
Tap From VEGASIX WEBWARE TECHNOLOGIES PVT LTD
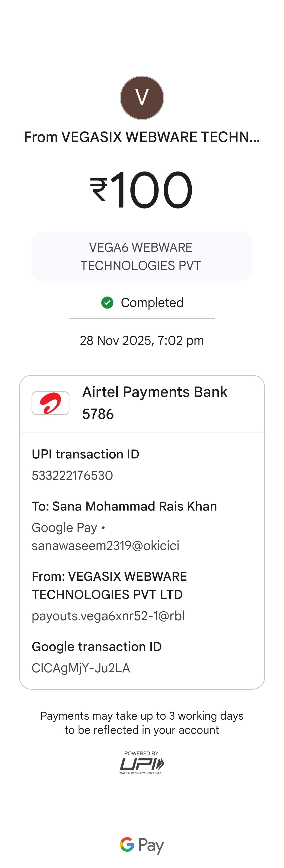[109, 585]
